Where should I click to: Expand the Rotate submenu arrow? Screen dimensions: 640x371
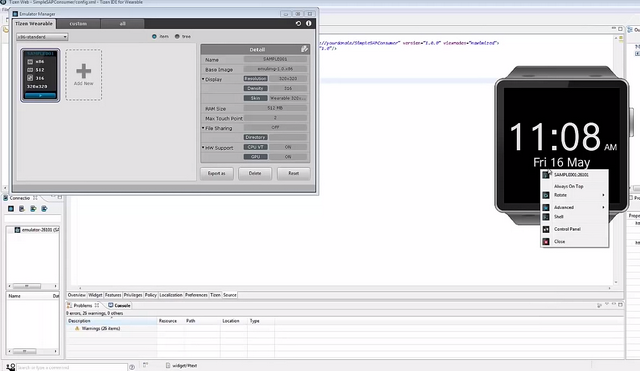(x=603, y=195)
